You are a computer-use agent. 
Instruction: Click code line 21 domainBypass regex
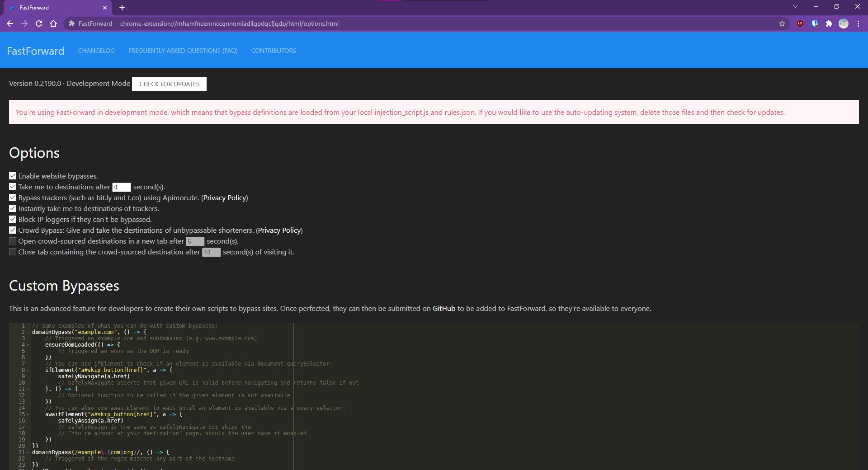[100, 452]
